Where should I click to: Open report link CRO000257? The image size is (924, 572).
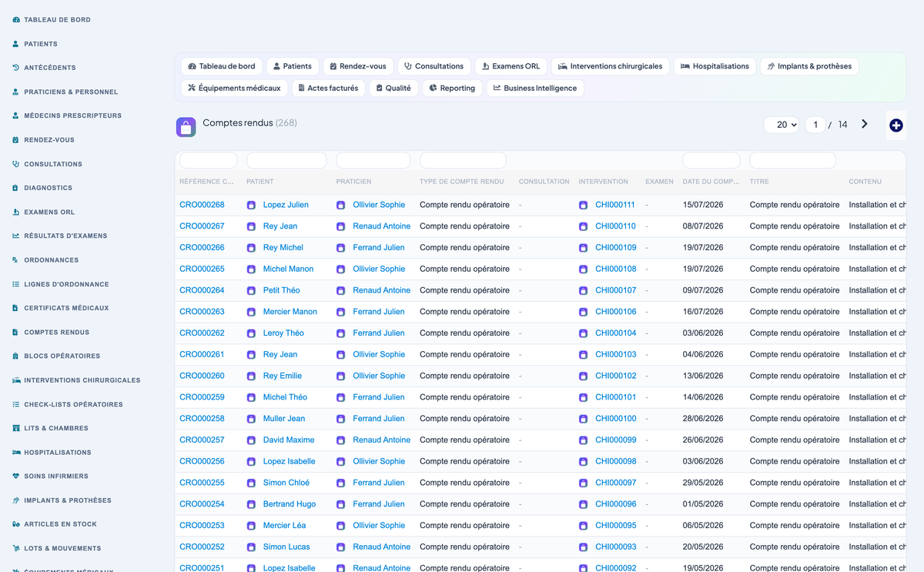point(202,440)
